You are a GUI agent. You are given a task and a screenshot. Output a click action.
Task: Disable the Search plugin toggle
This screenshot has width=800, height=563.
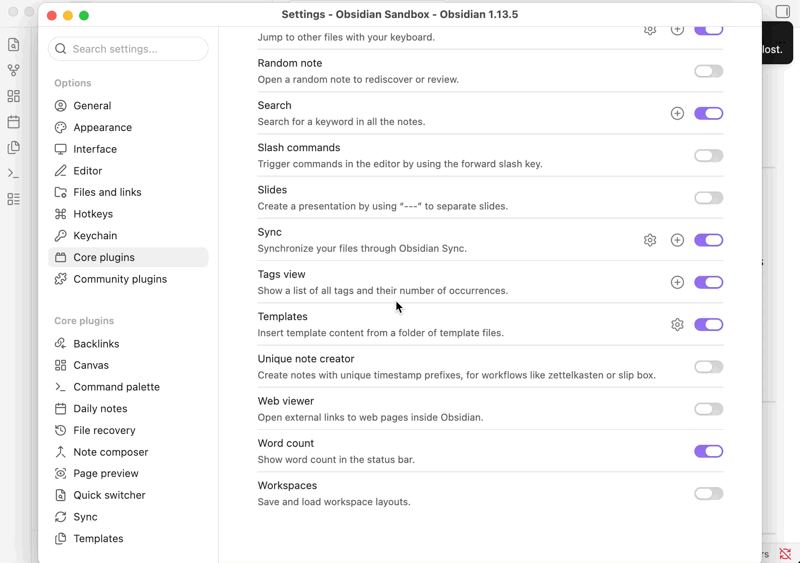click(708, 113)
